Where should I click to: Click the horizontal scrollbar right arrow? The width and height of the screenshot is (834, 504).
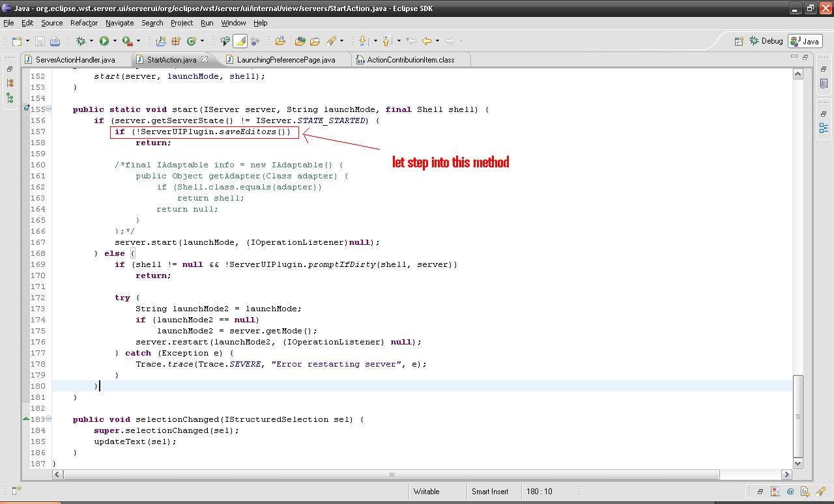point(786,474)
